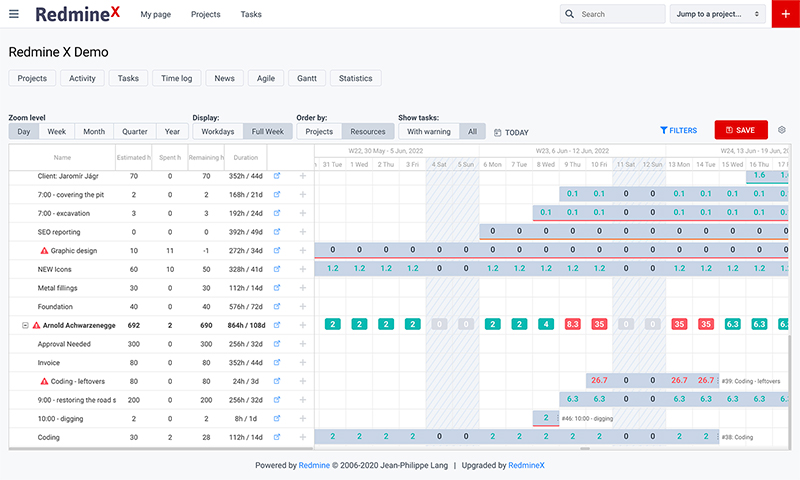
Task: Open external link for Client: Jaromír Jágr
Action: pos(277,176)
